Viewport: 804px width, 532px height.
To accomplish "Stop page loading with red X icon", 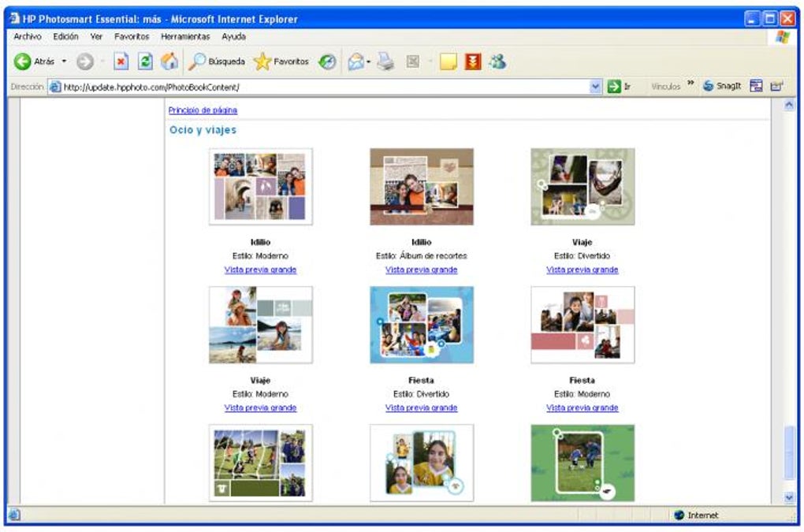I will [121, 61].
